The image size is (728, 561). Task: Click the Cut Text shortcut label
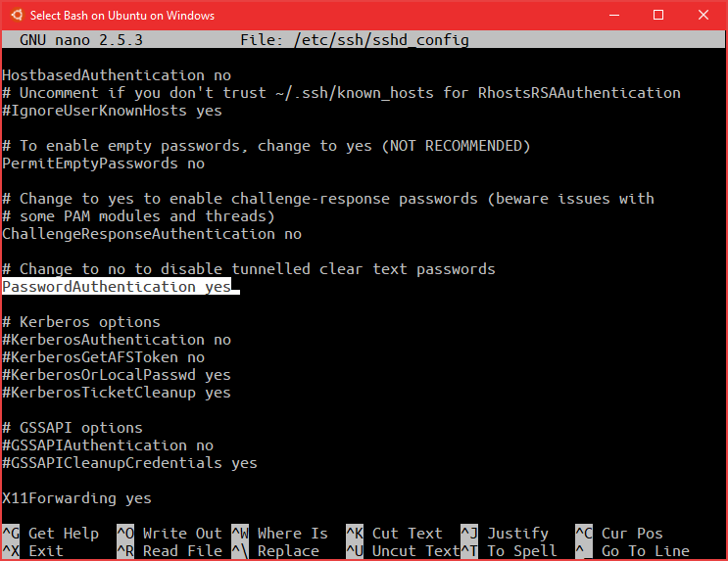[x=407, y=534]
